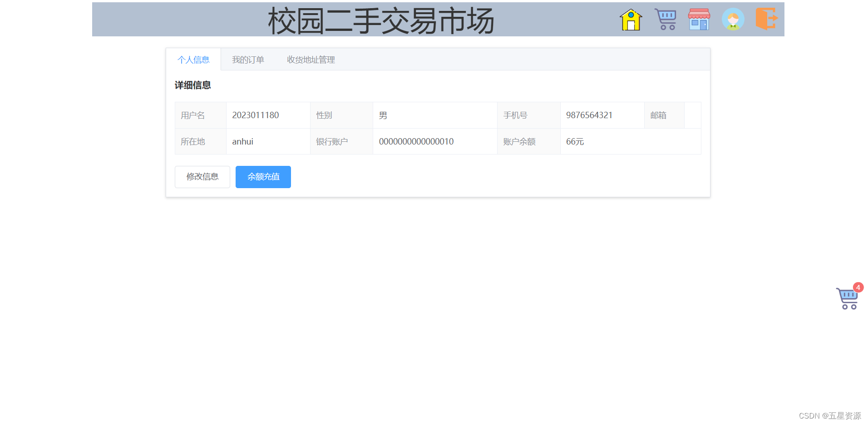The height and width of the screenshot is (424, 868).
Task: Click the 账户余额 value showing 66元
Action: [575, 141]
